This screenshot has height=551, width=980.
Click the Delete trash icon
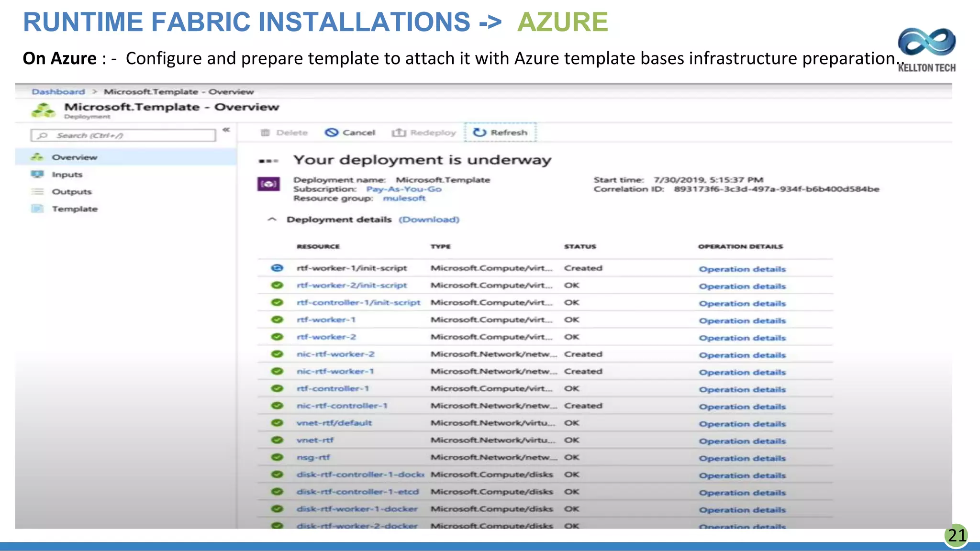pos(266,132)
